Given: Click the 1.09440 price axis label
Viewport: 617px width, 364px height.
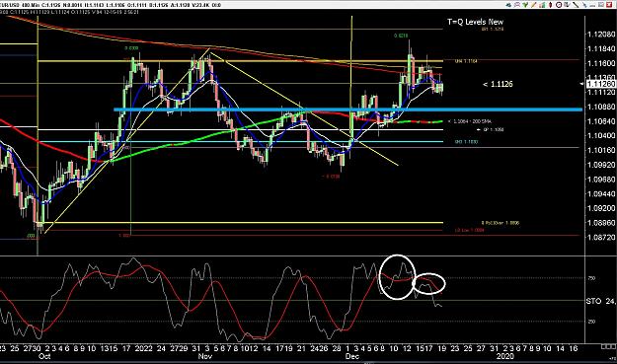Looking at the screenshot, I should point(601,193).
